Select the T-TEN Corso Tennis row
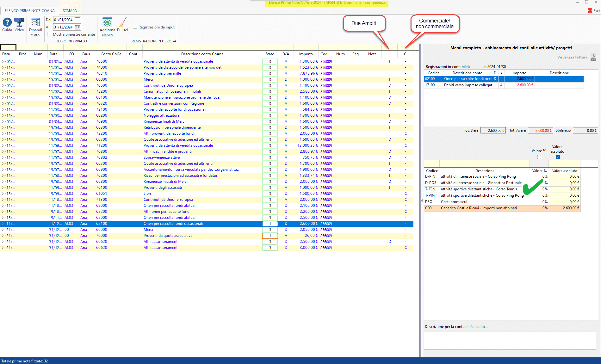 (x=502, y=189)
